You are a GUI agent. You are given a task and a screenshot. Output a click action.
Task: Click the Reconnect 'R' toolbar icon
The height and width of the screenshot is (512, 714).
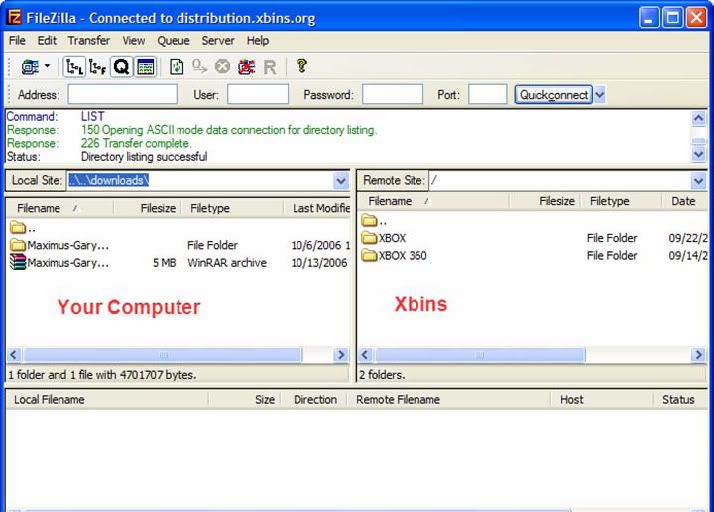point(269,67)
